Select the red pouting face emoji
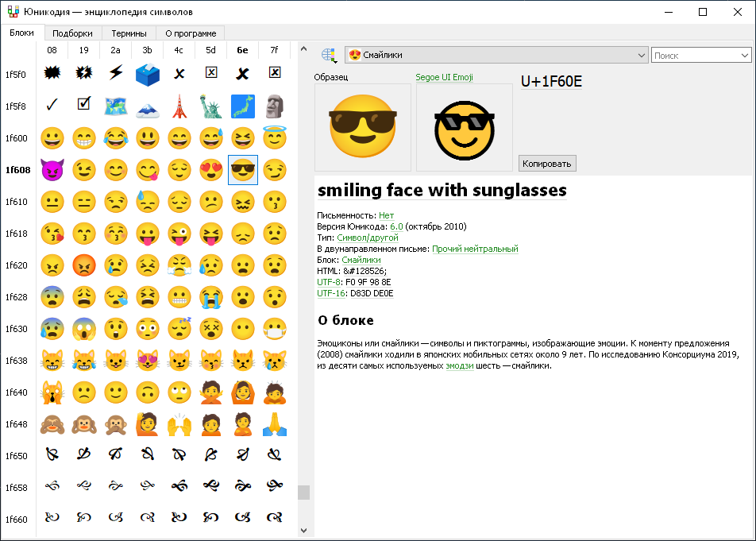This screenshot has width=756, height=541. [84, 265]
